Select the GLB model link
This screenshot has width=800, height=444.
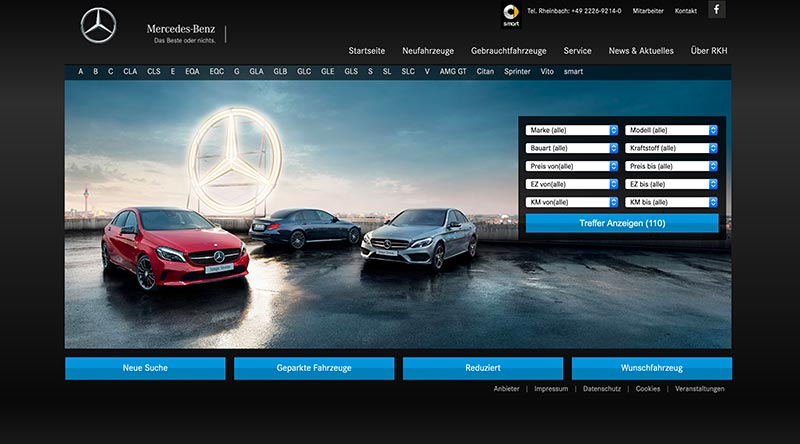[280, 71]
